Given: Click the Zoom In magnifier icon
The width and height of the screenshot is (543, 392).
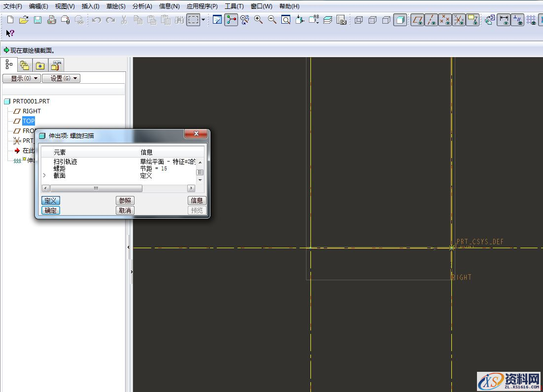Looking at the screenshot, I should [259, 20].
